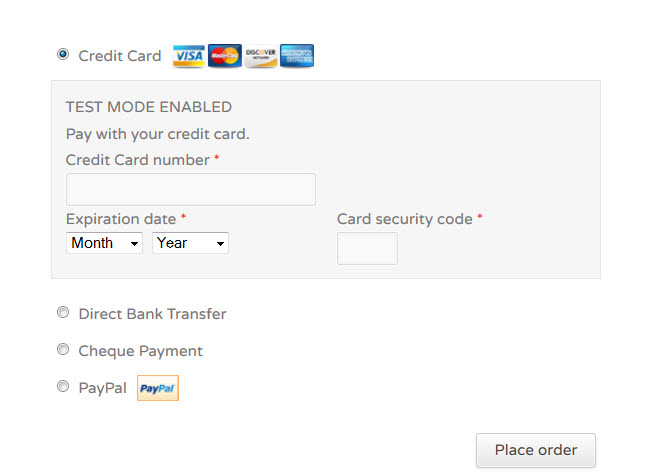Click the Discover card logo

[260, 56]
